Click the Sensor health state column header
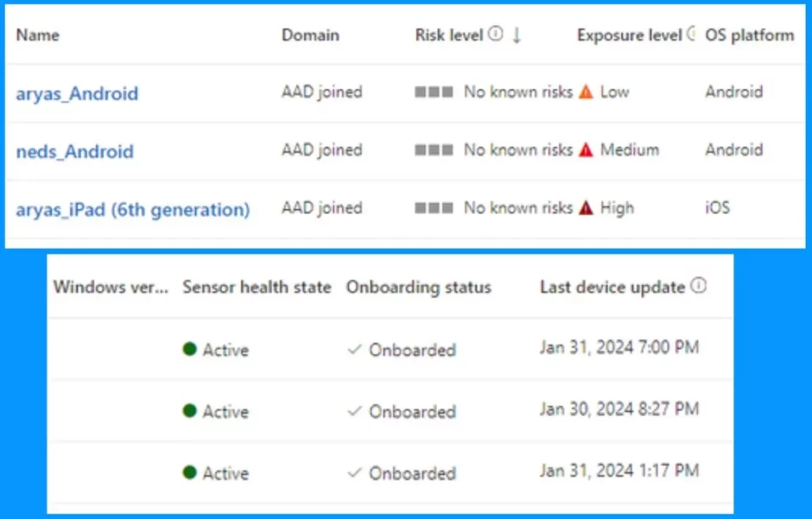 tap(257, 287)
